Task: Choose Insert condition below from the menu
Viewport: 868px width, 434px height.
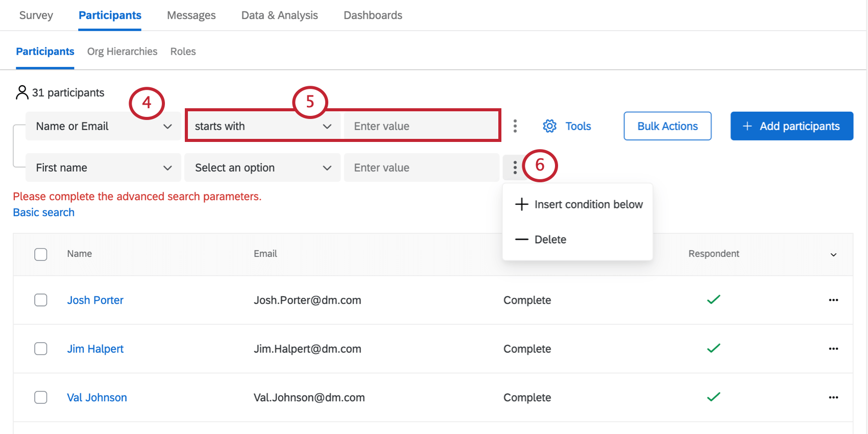Action: (588, 204)
